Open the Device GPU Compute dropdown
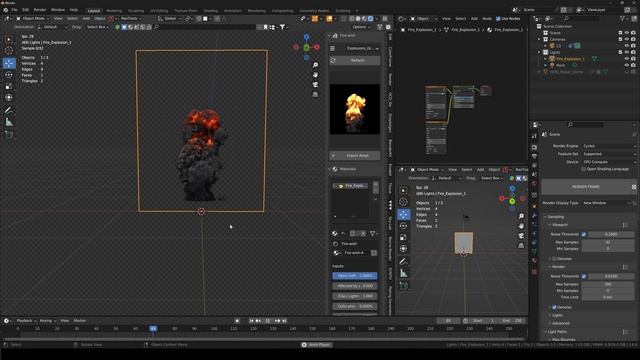The image size is (640, 360). [x=609, y=162]
